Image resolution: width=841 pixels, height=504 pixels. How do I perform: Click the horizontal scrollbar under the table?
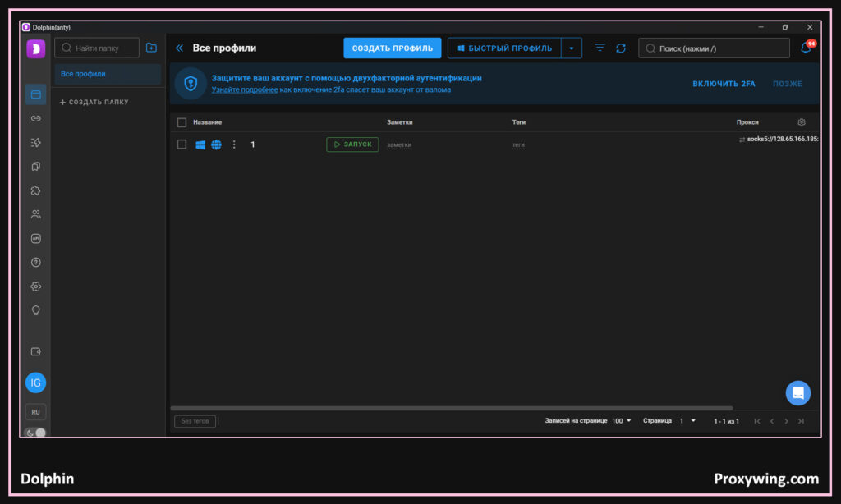point(452,408)
